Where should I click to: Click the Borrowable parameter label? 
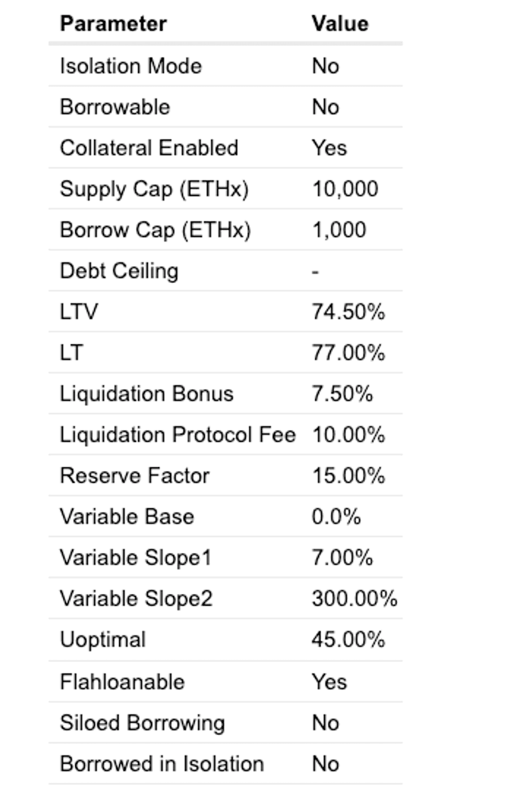click(x=115, y=107)
